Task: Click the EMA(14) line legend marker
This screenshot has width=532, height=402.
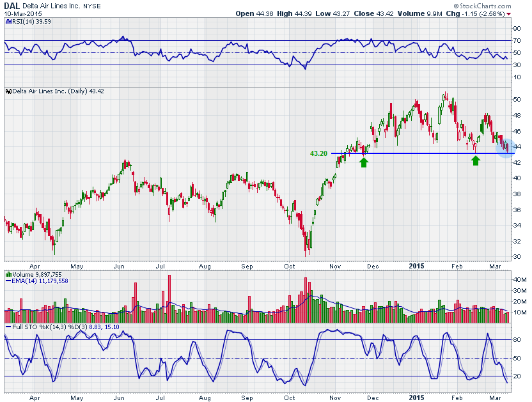Action: 8,281
